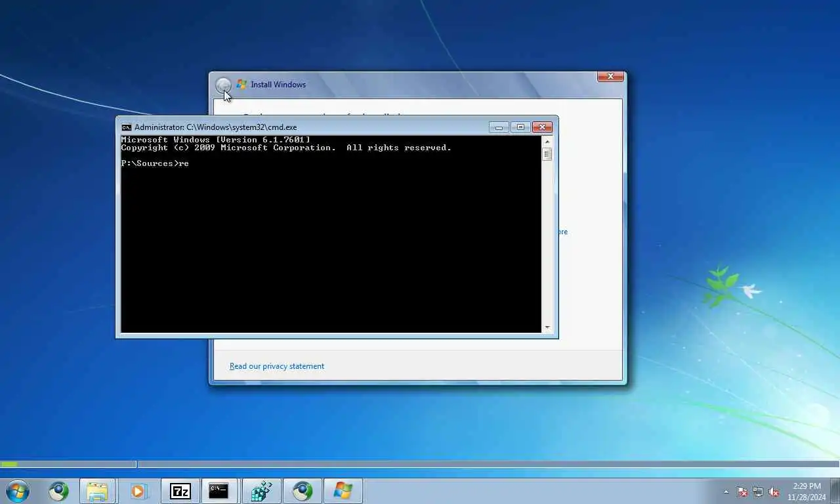Open the network tray icon

[758, 492]
